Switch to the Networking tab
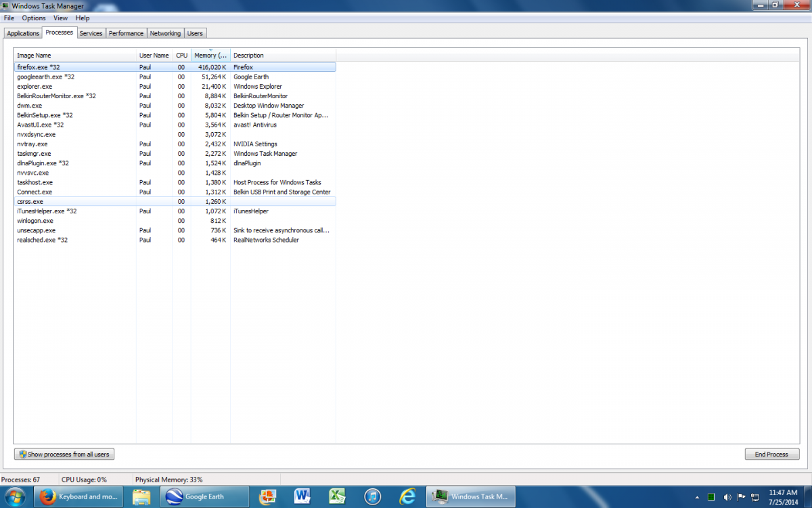 click(x=165, y=33)
